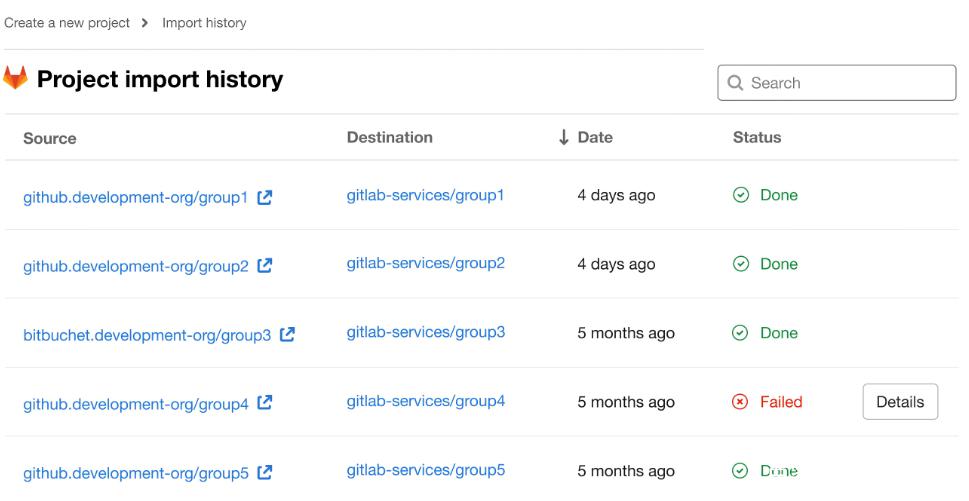Click Done status text for group1

779,195
